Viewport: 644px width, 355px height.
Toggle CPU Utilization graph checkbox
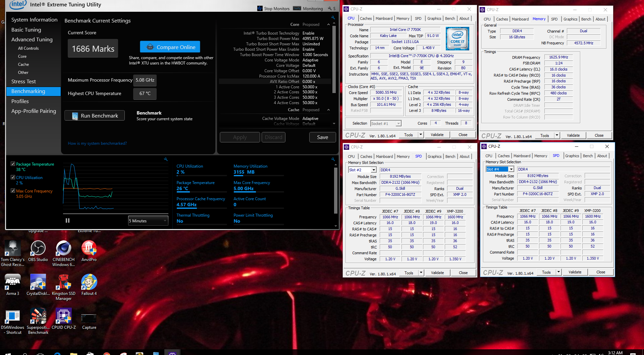13,177
